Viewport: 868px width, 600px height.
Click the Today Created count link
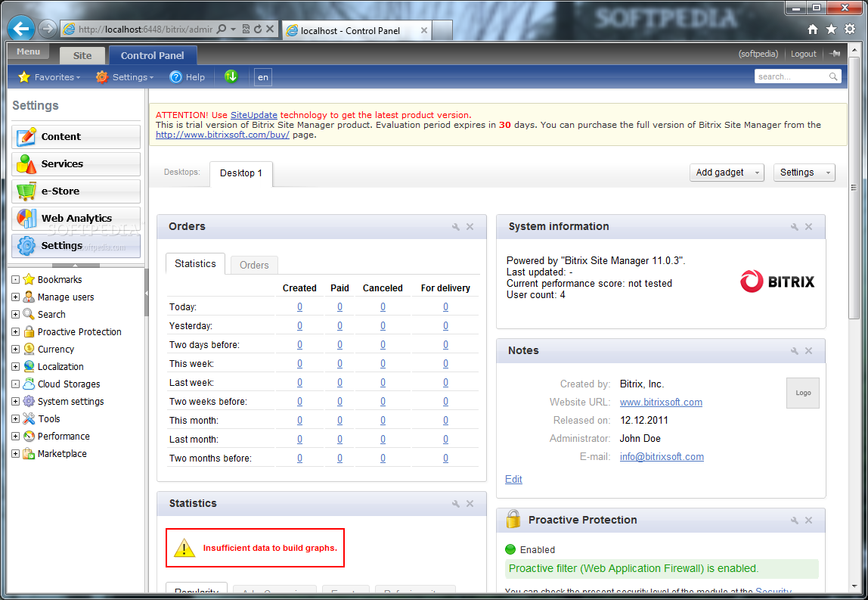[x=299, y=307]
